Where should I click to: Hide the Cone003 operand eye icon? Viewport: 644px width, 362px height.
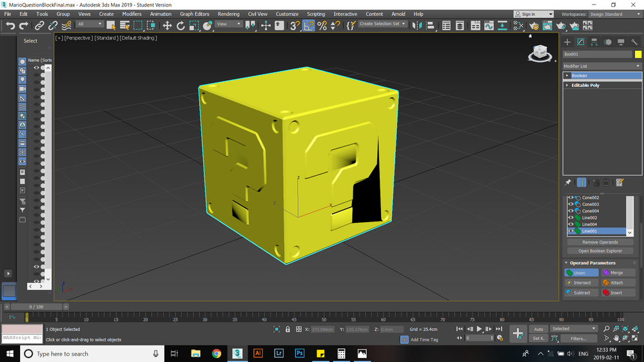pyautogui.click(x=571, y=204)
